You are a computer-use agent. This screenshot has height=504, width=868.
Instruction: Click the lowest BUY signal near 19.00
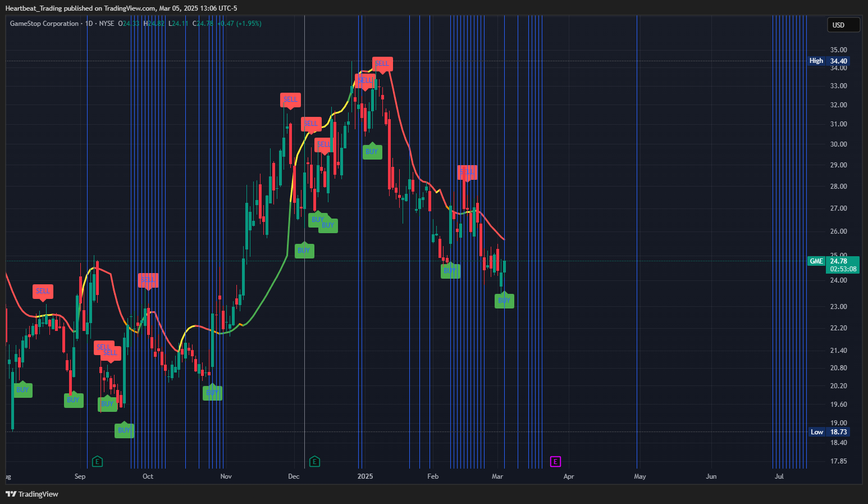(124, 430)
